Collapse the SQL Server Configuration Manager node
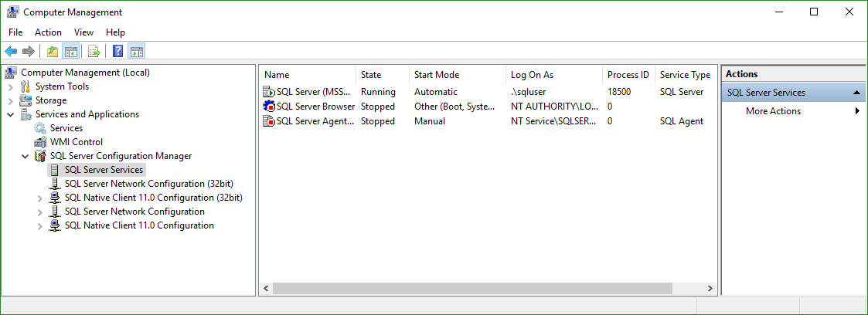Viewport: 868px width, 315px height. (25, 157)
